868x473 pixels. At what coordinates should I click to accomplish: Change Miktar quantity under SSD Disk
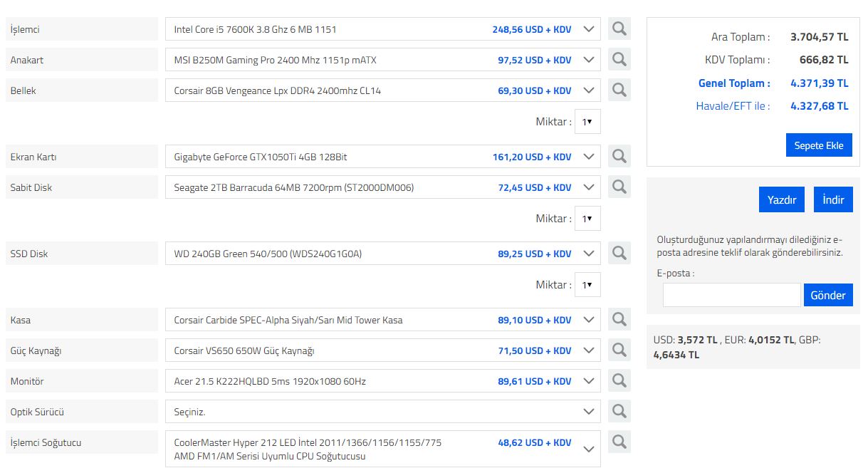[x=587, y=285]
